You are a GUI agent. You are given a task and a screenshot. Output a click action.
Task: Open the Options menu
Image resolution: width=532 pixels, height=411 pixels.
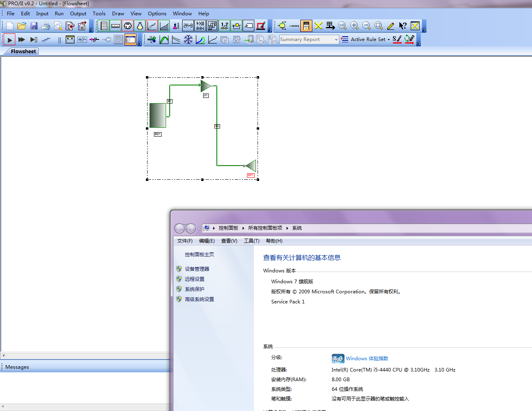[x=157, y=13]
